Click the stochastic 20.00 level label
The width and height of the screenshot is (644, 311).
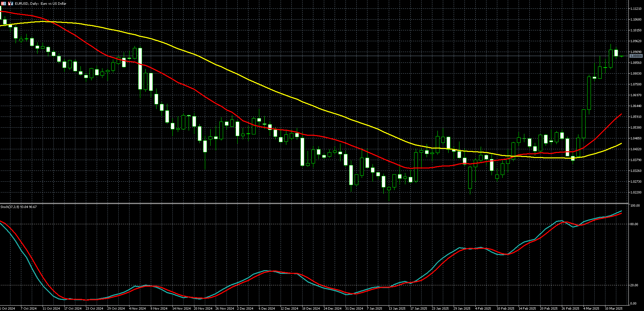pyautogui.click(x=635, y=285)
